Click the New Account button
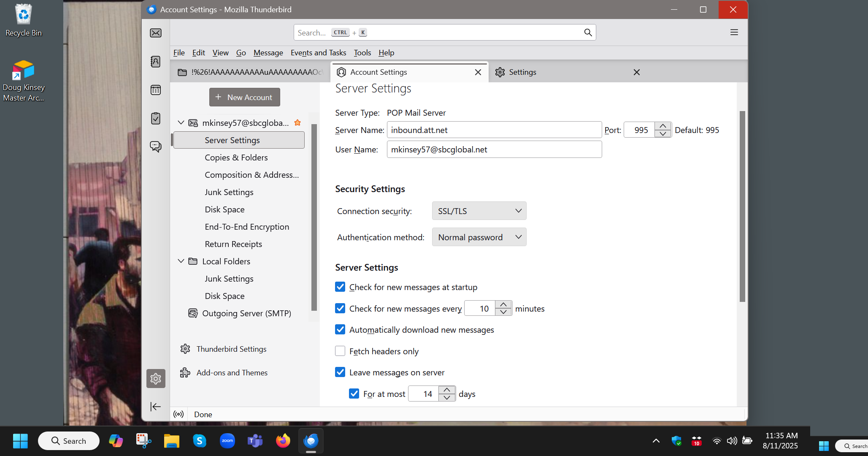The height and width of the screenshot is (456, 868). coord(245,97)
